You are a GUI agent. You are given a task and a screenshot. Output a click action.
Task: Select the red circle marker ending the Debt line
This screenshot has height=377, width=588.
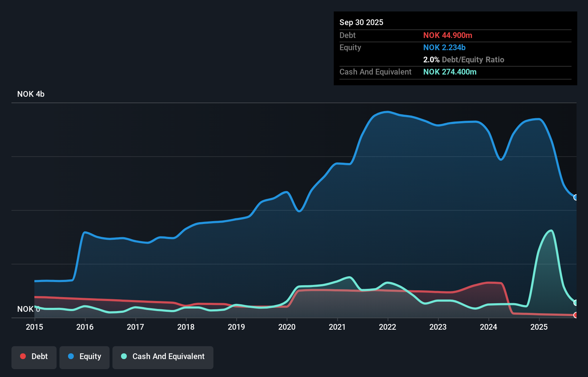[575, 315]
